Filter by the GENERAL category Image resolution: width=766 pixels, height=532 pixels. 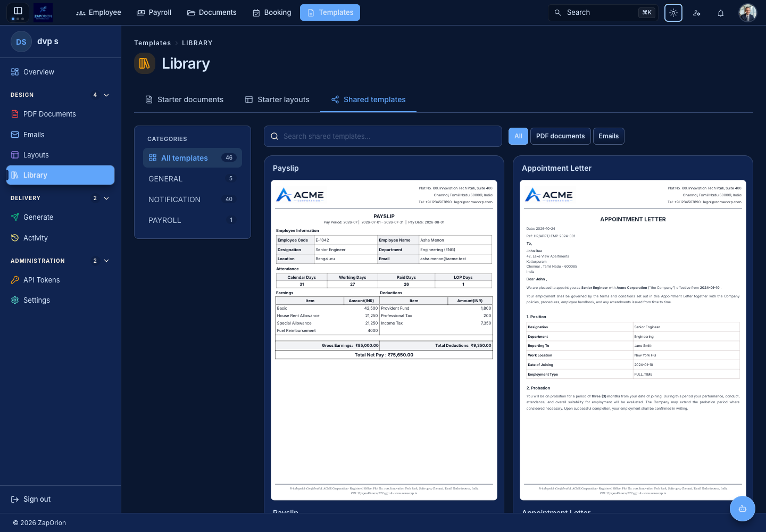tap(193, 179)
